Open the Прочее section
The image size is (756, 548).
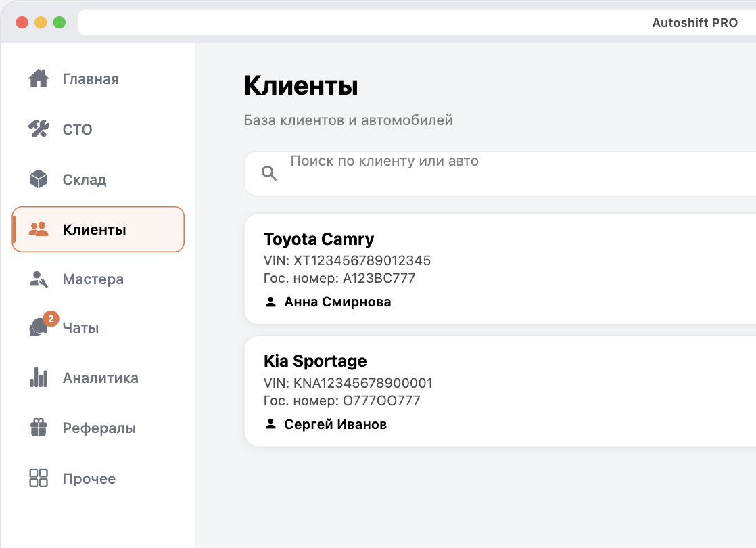click(x=98, y=478)
